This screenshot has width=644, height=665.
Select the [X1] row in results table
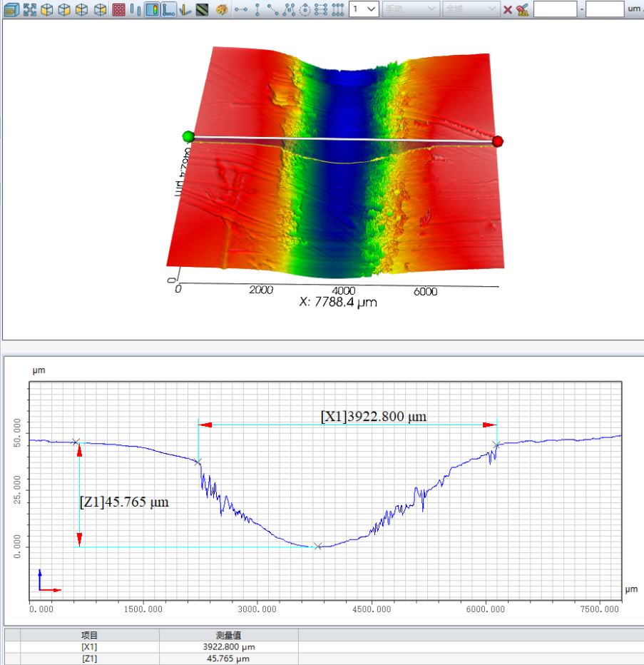click(x=89, y=647)
